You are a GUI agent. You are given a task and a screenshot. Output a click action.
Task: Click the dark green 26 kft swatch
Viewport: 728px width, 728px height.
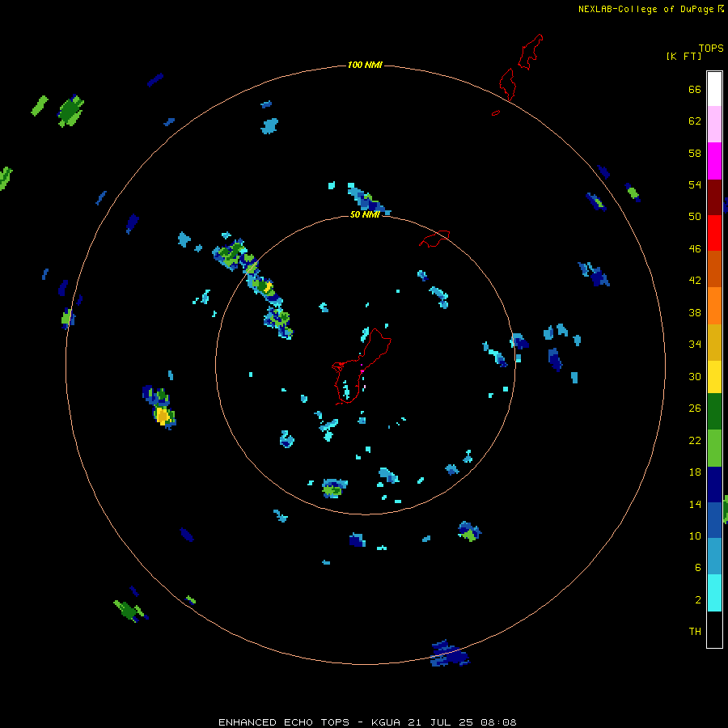714,412
